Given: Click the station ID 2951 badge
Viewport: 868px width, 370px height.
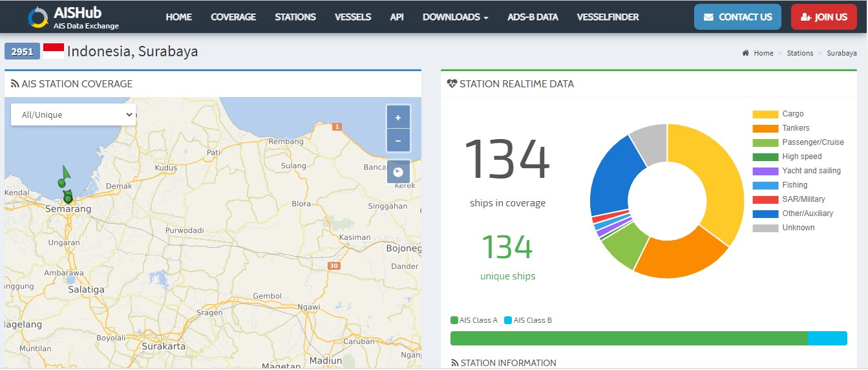Looking at the screenshot, I should 23,52.
